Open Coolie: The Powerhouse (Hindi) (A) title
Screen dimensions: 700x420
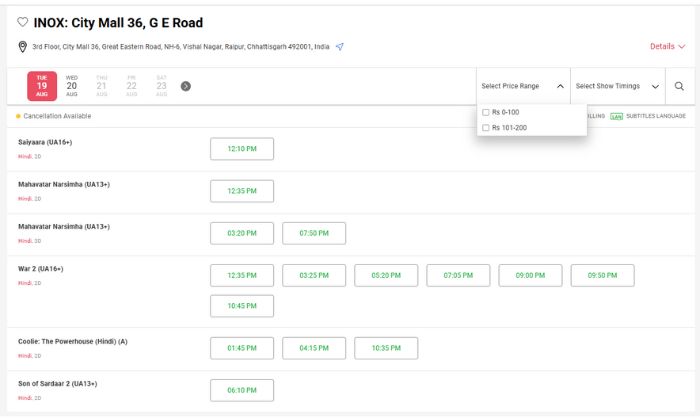point(73,341)
